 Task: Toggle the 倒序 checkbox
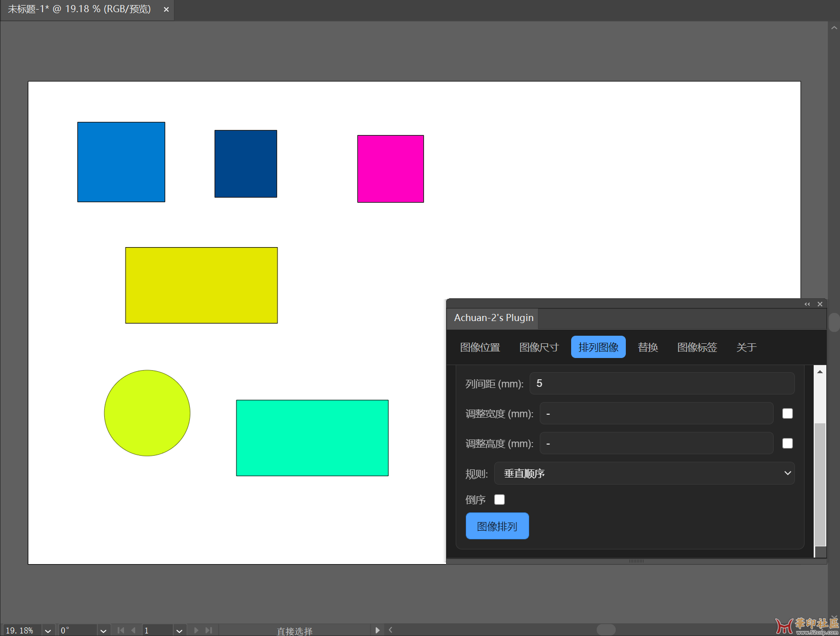[x=499, y=500]
